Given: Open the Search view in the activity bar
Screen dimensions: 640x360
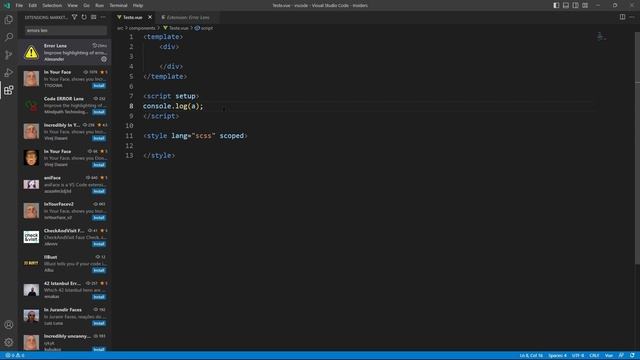Looking at the screenshot, I should click(x=9, y=37).
